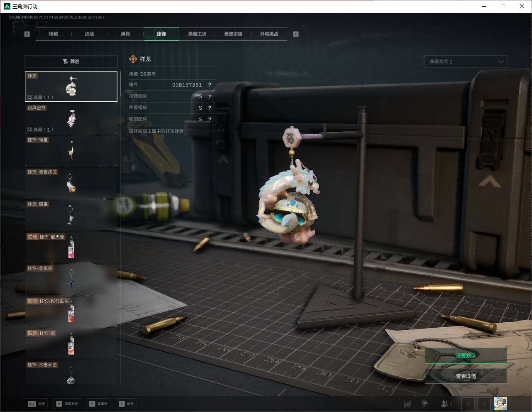Select the 祥龙 charm thumbnail
The width and height of the screenshot is (532, 412).
point(71,86)
